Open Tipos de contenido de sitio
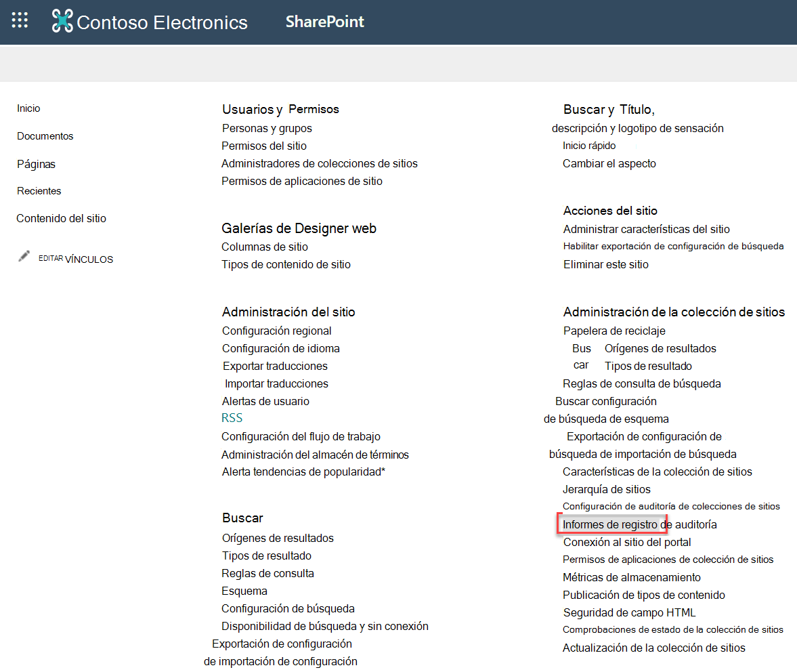The image size is (797, 672). click(286, 265)
